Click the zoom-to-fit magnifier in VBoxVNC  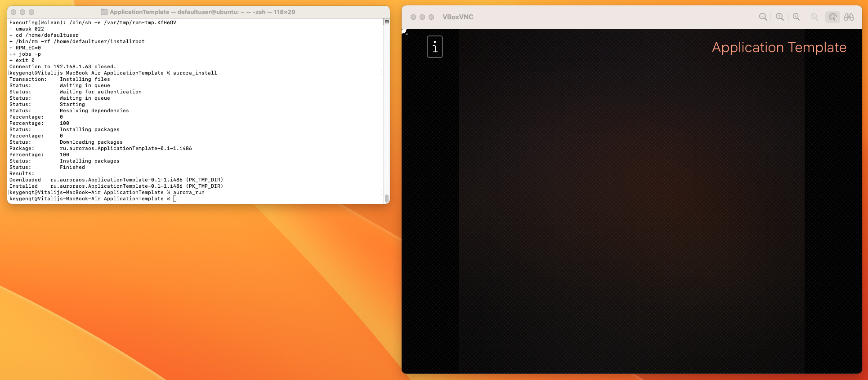point(814,17)
